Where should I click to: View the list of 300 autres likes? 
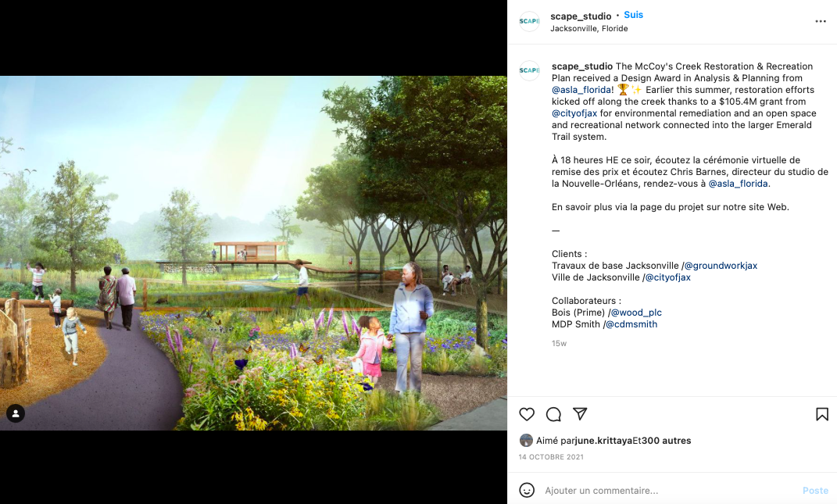coord(666,441)
